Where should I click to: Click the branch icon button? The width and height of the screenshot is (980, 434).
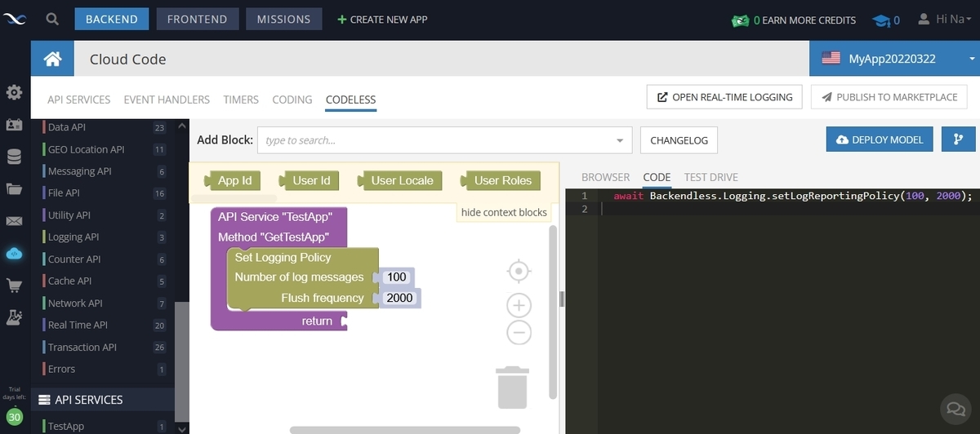click(x=958, y=139)
